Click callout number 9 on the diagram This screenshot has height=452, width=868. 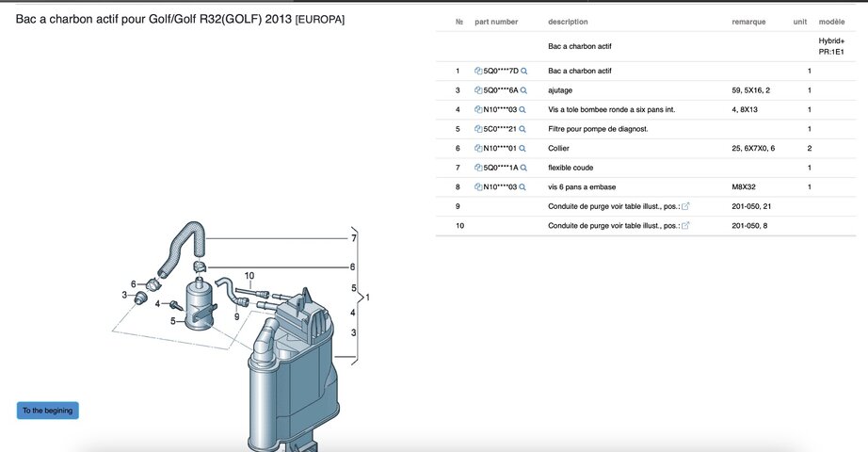(237, 316)
